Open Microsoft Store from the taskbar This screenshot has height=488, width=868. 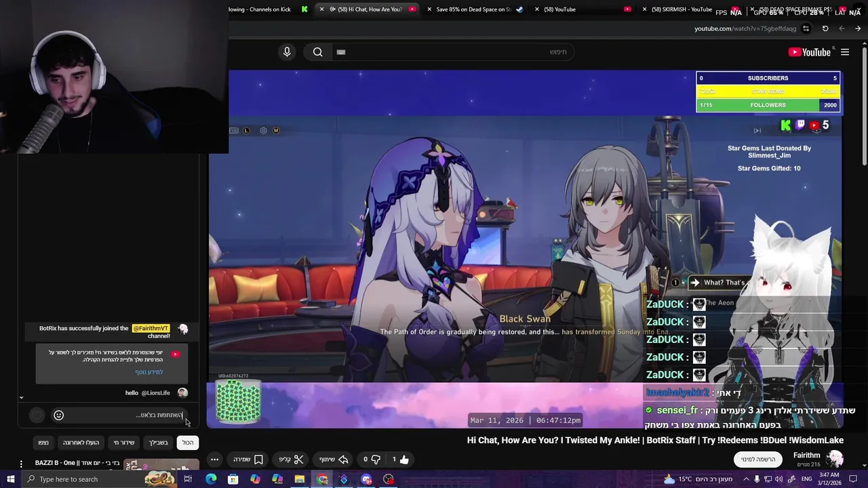[233, 479]
